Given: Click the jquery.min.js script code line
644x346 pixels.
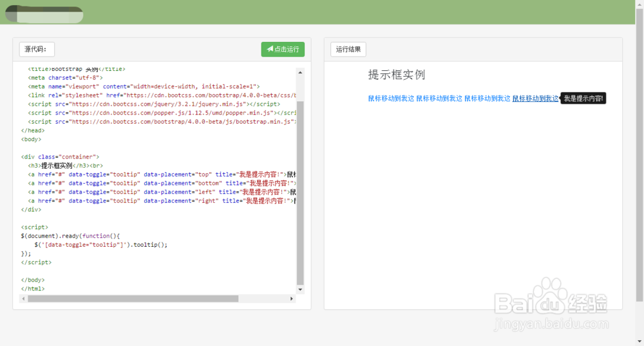Looking at the screenshot, I should pos(154,104).
